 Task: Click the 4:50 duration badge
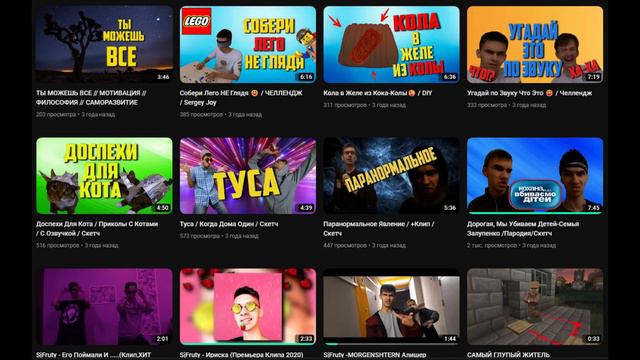(163, 208)
